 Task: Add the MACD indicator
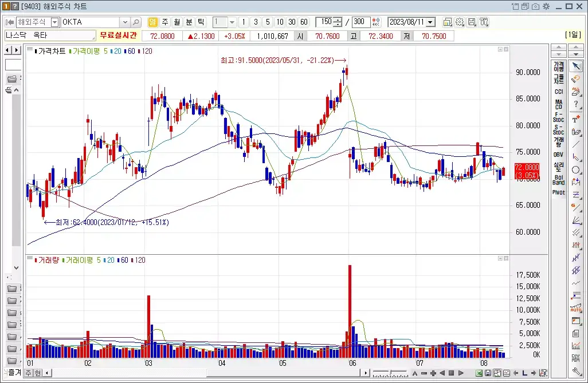pos(558,104)
